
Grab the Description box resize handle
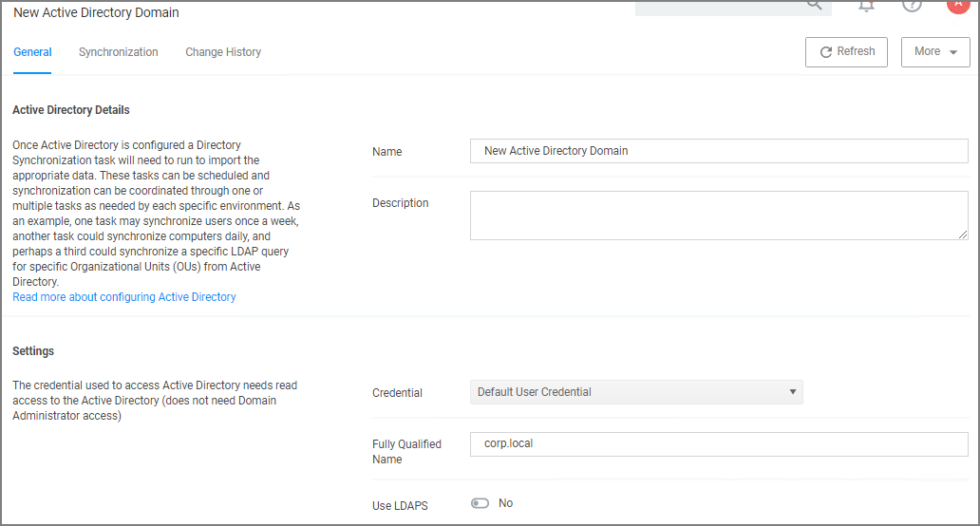[963, 235]
